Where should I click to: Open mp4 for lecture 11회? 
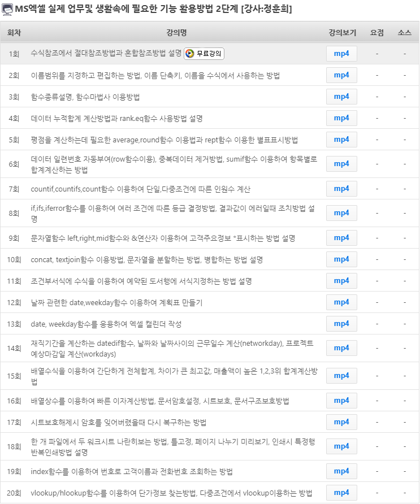click(x=341, y=281)
